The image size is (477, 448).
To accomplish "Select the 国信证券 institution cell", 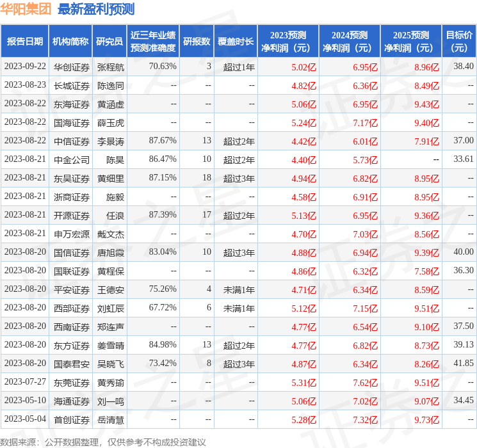I will pyautogui.click(x=72, y=253).
